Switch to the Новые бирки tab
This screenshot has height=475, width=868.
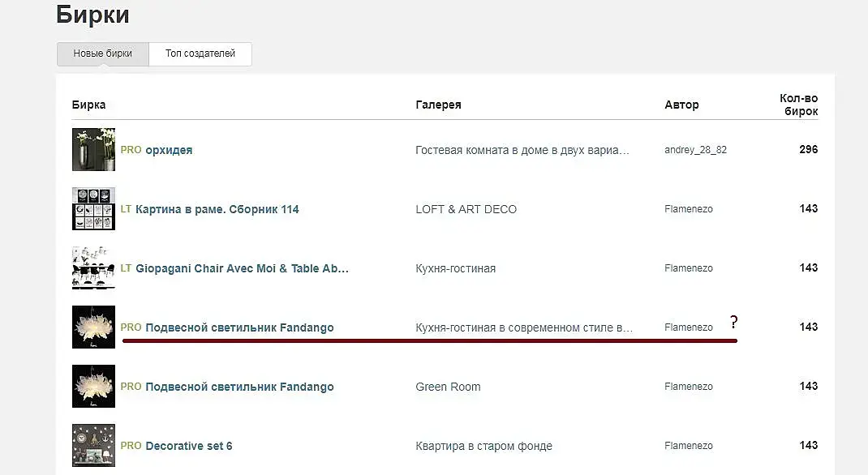click(102, 53)
